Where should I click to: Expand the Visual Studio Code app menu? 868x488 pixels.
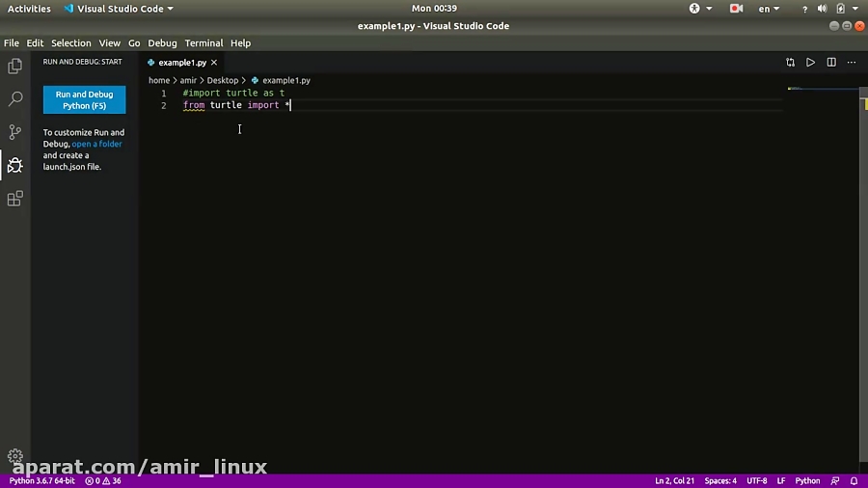point(119,9)
